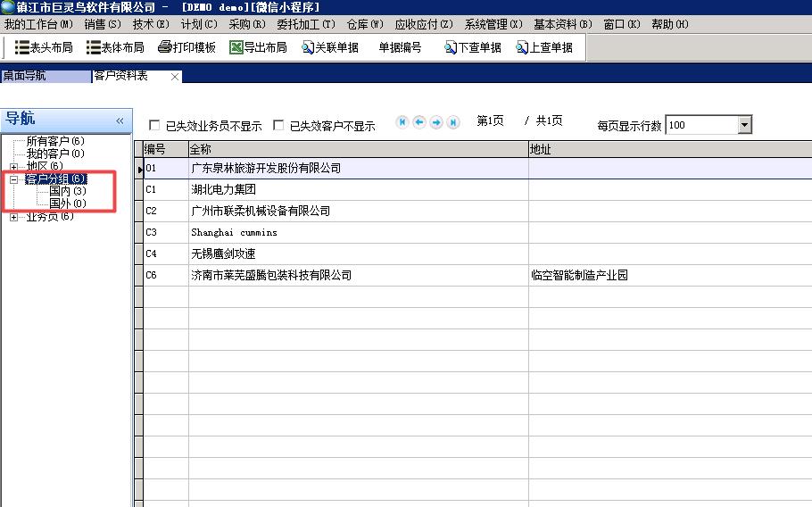The width and height of the screenshot is (812, 507).
Task: Click the 单据编号 toolbar button
Action: (399, 47)
